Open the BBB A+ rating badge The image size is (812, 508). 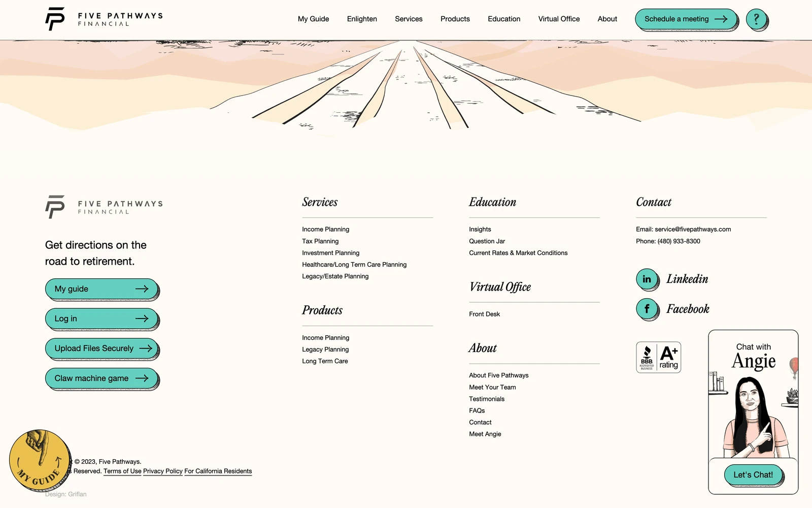click(658, 357)
